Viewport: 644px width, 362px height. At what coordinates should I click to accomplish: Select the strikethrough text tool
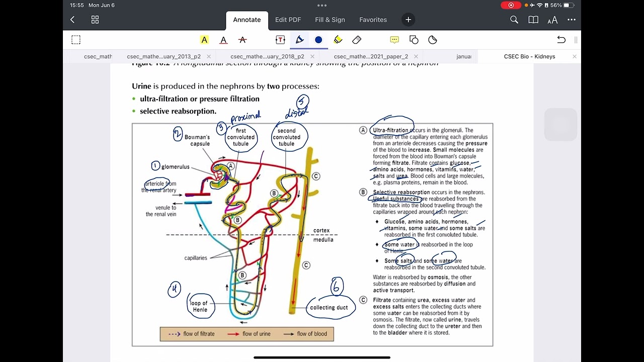coord(243,40)
